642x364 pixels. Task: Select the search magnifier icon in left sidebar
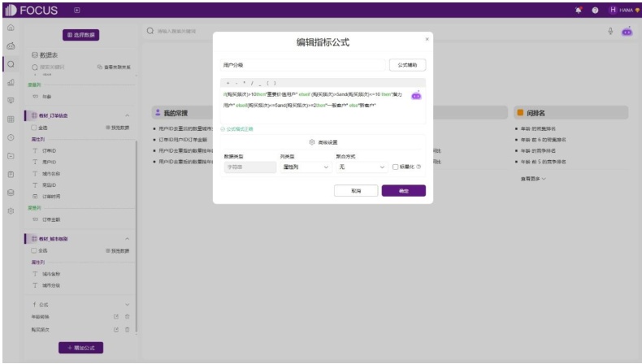(11, 64)
